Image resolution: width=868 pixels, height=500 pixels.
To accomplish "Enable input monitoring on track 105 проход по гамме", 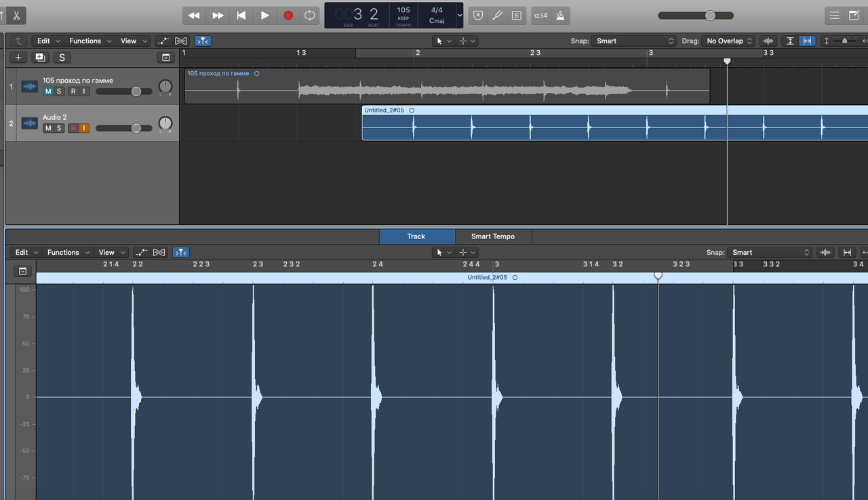I will (84, 91).
